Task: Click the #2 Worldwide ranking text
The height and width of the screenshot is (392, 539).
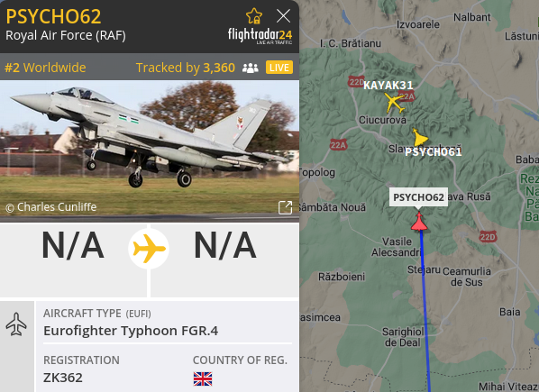Action: 45,68
